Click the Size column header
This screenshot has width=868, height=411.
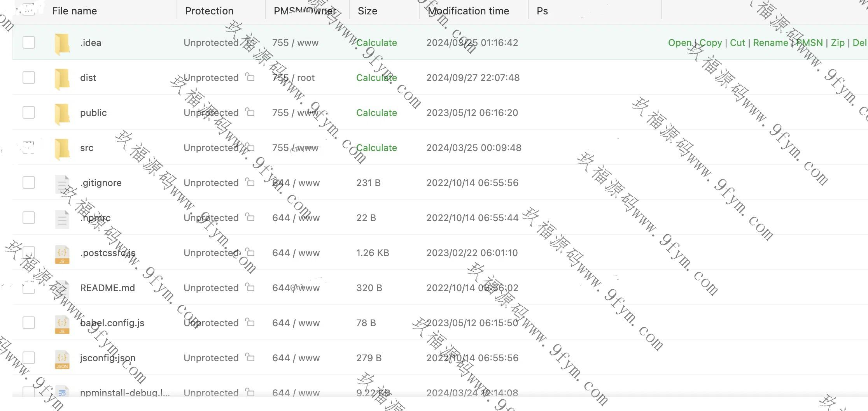(x=367, y=11)
